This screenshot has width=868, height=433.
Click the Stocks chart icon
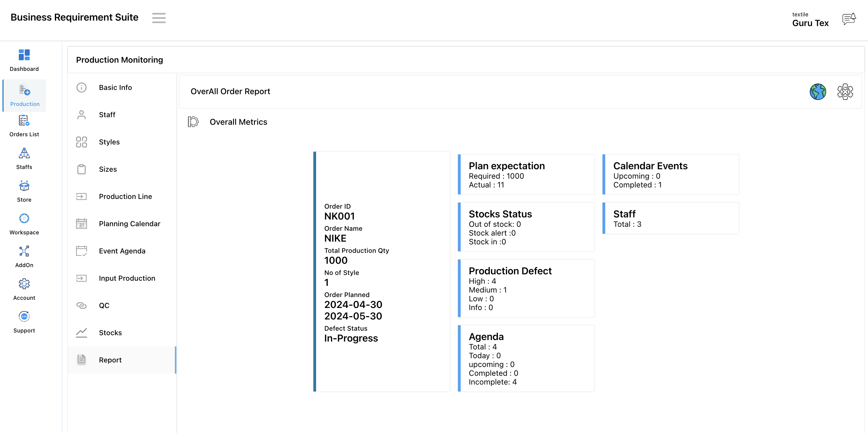[82, 333]
